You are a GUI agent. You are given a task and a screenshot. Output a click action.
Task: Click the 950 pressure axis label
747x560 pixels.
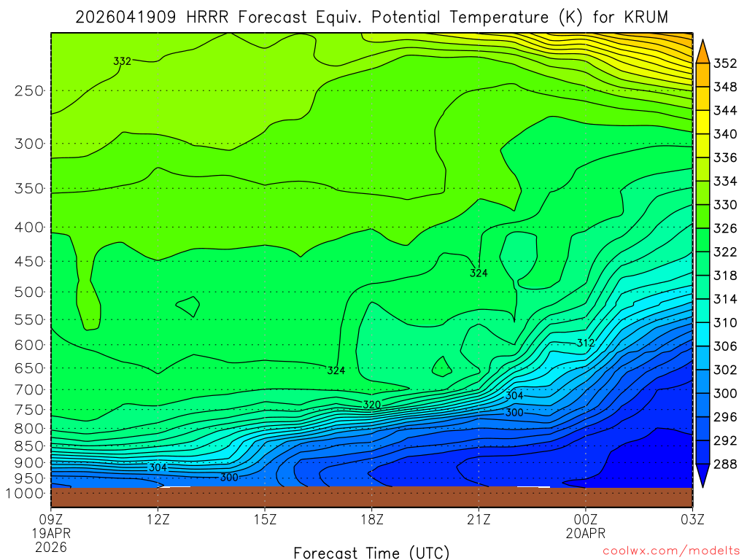point(29,478)
